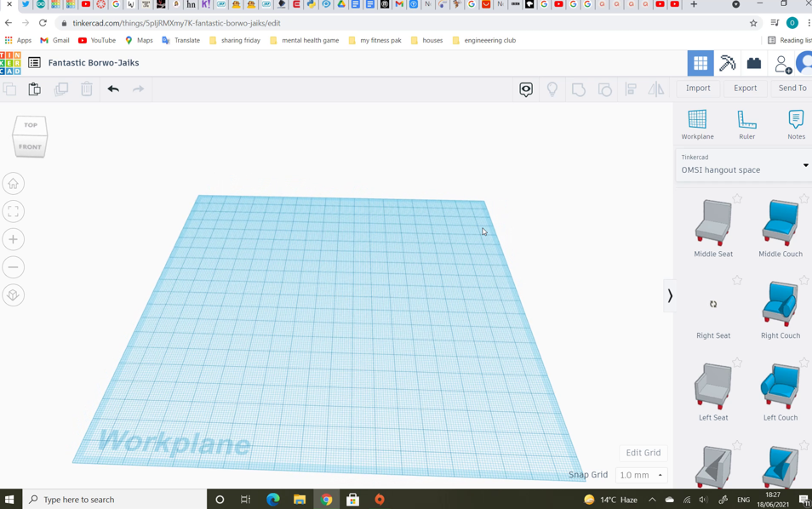Collapse the shapes sidebar with the chevron
The image size is (812, 509).
tap(670, 295)
